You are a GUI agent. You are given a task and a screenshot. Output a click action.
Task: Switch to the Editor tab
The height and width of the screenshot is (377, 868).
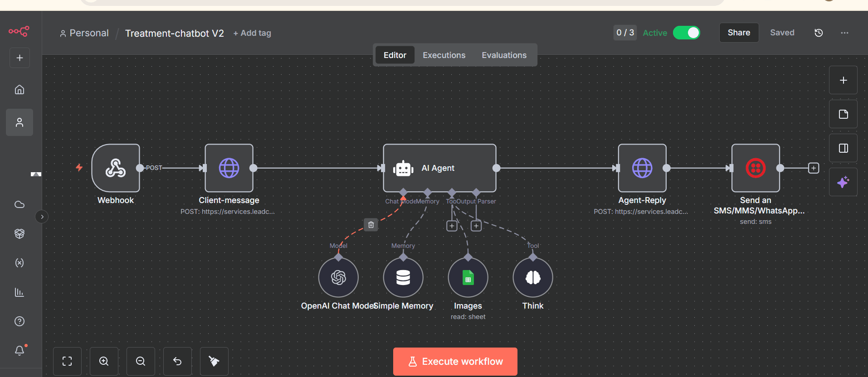395,55
